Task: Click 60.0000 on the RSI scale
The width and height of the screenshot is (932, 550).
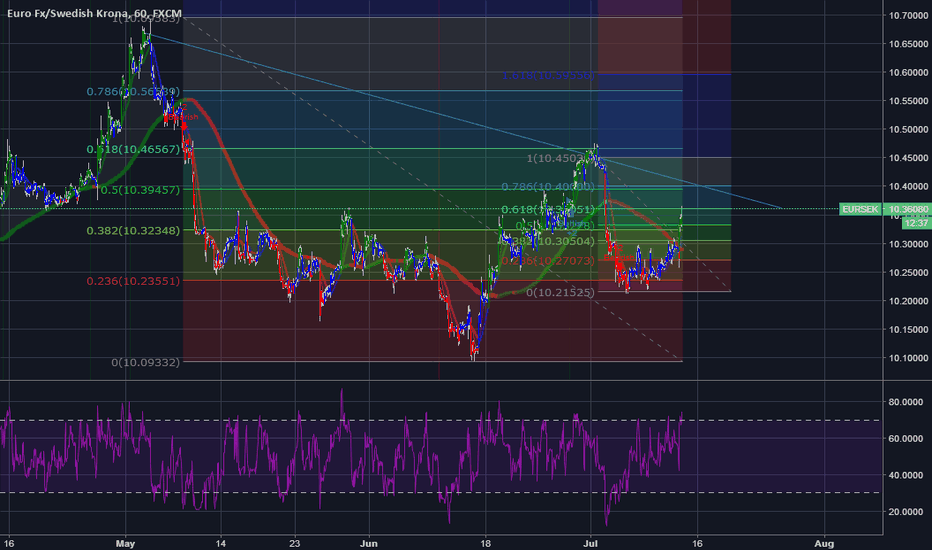Action: pos(906,439)
